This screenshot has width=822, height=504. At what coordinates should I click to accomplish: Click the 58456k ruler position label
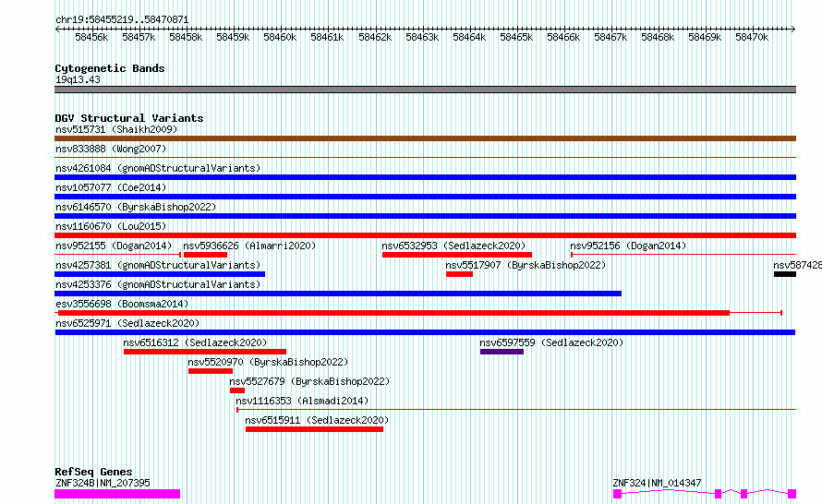[x=91, y=37]
